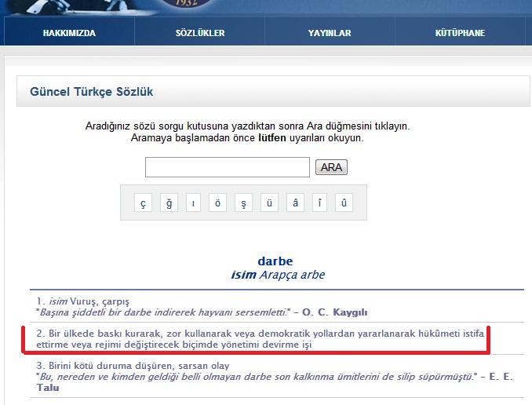Click the E. E. Talu quotation sentence

click(x=257, y=377)
